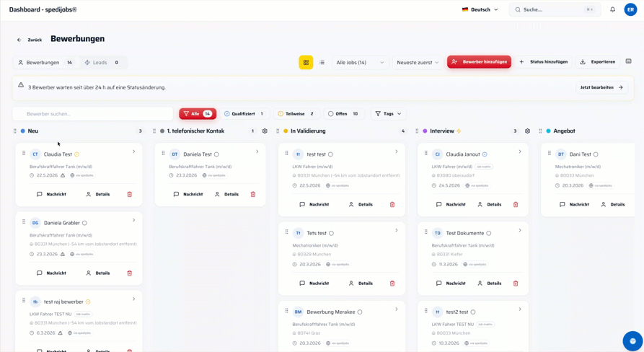Viewport: 644px width, 352px height.
Task: Open Details on Daniela Test card
Action: coord(226,194)
